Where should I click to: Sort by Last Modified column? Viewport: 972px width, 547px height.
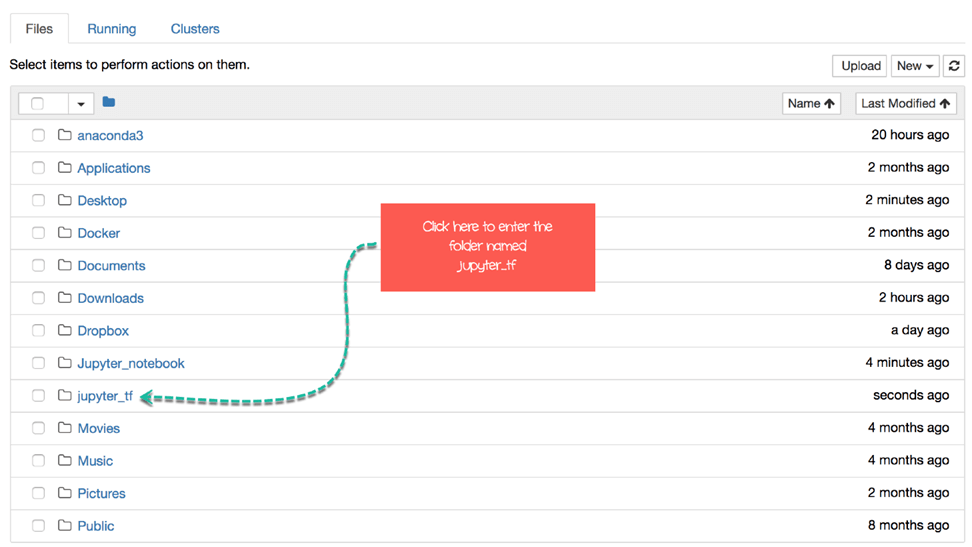click(905, 103)
